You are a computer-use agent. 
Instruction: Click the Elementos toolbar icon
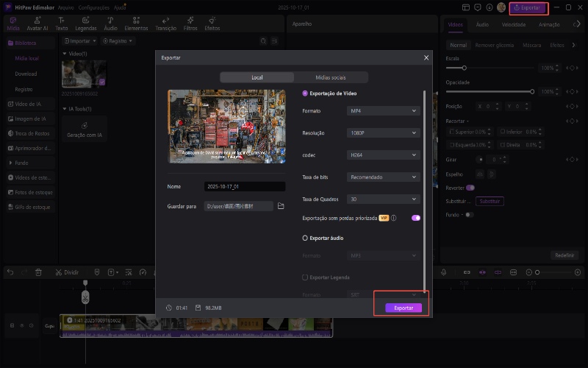(135, 24)
